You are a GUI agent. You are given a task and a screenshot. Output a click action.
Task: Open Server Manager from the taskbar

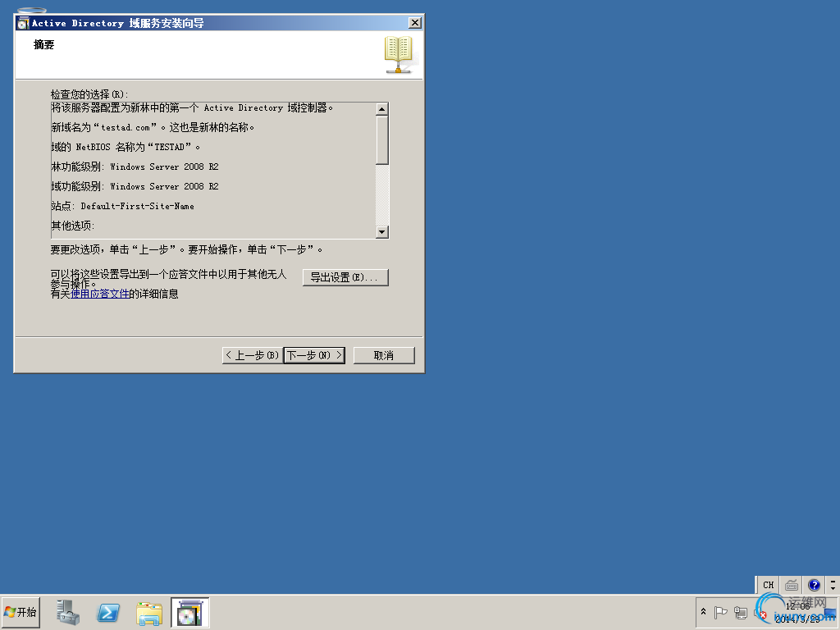click(68, 612)
